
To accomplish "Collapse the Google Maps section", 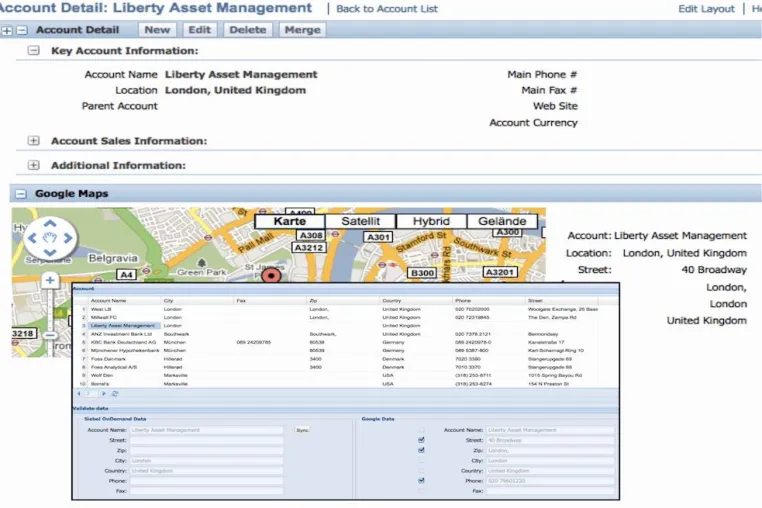I will click(x=20, y=193).
